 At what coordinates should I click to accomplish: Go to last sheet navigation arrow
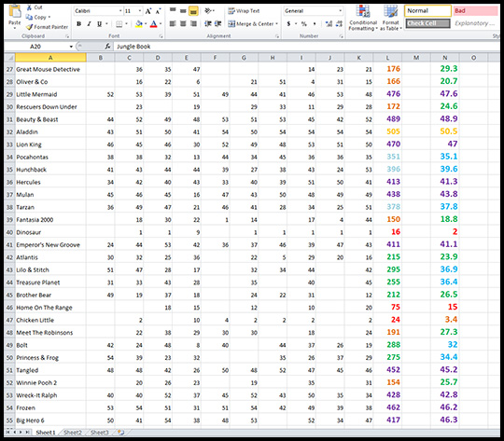[x=28, y=433]
